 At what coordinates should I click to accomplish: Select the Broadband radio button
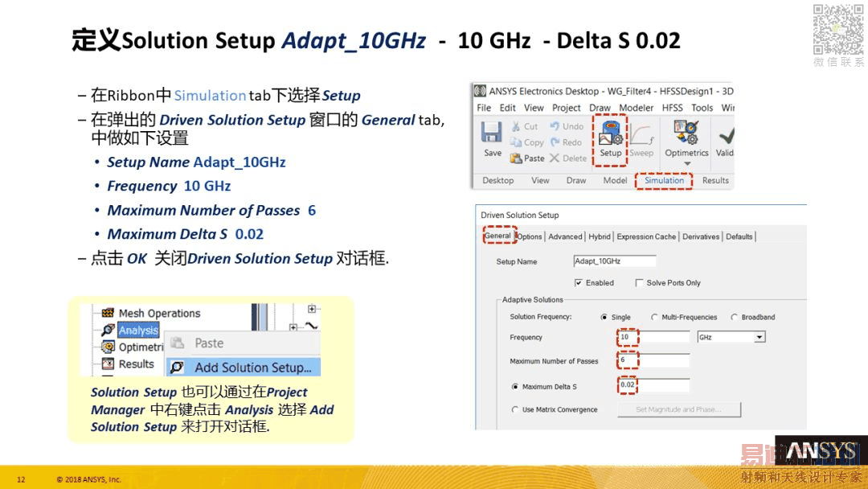point(734,318)
